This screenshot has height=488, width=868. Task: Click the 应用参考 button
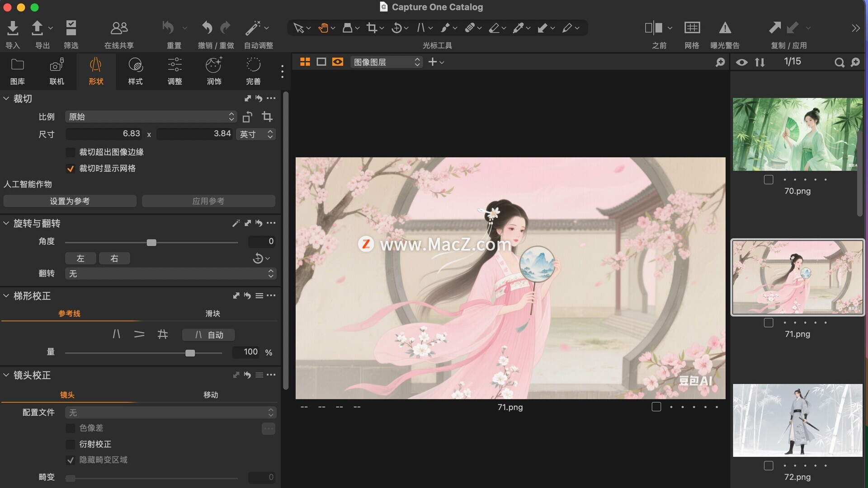click(208, 201)
